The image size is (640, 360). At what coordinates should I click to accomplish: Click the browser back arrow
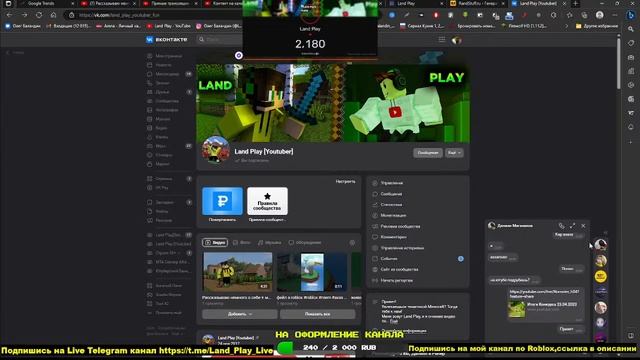tap(9, 15)
